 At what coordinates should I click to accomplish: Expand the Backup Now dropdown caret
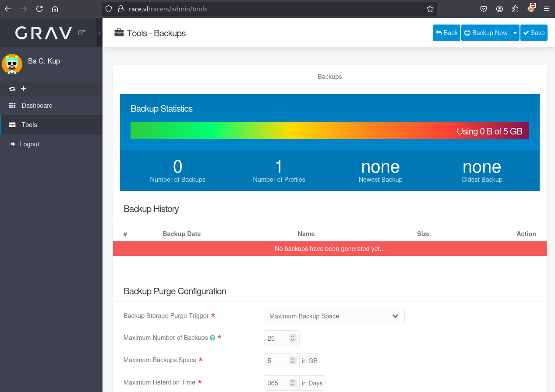tap(515, 33)
